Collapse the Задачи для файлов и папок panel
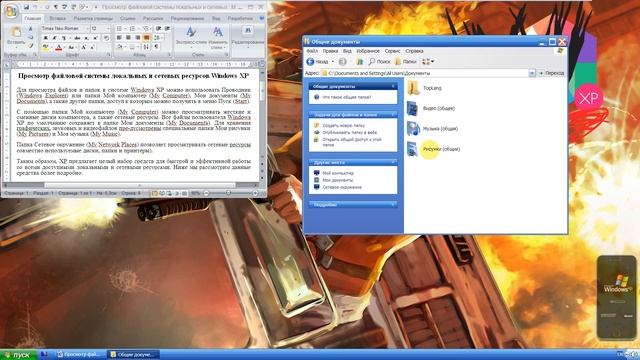The image size is (640, 360). coord(393,115)
